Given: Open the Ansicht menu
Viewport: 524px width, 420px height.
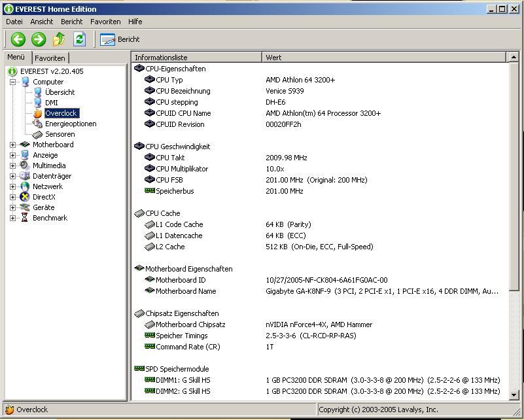Looking at the screenshot, I should (x=42, y=22).
